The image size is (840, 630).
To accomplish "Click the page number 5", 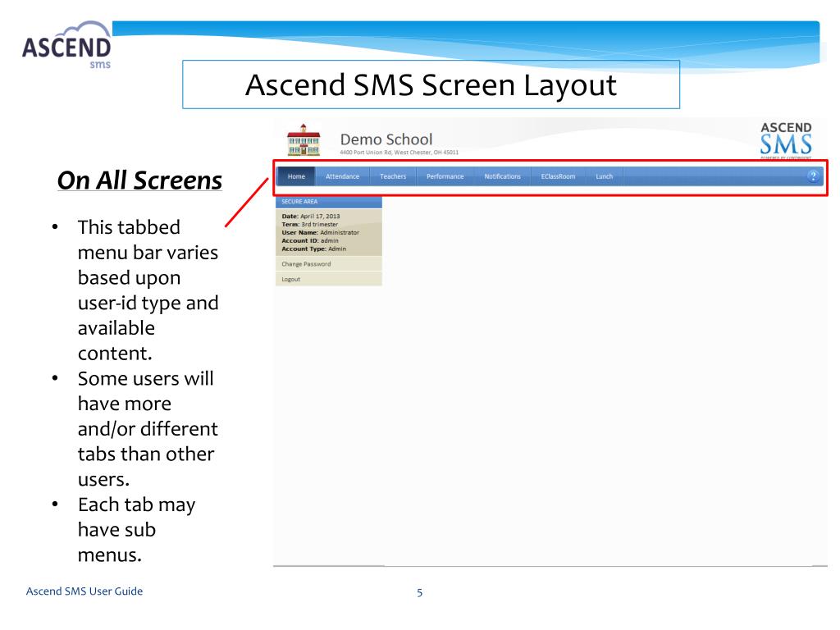I will click(419, 592).
